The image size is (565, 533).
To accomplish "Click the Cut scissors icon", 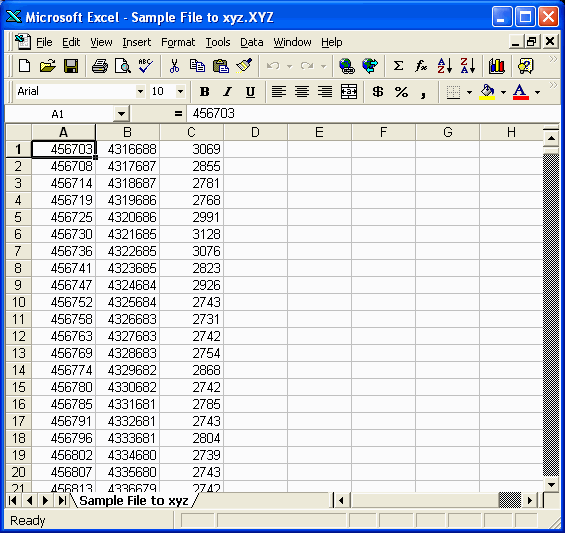I will (174, 66).
